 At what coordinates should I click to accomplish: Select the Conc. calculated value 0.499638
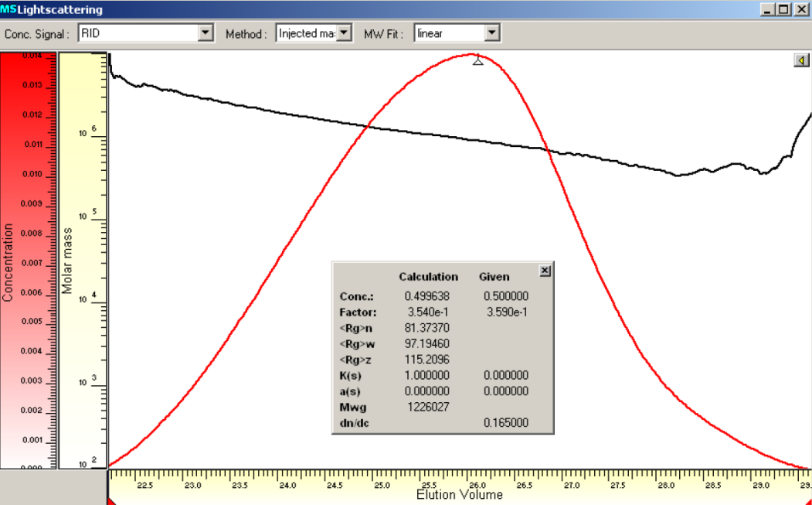tap(427, 296)
